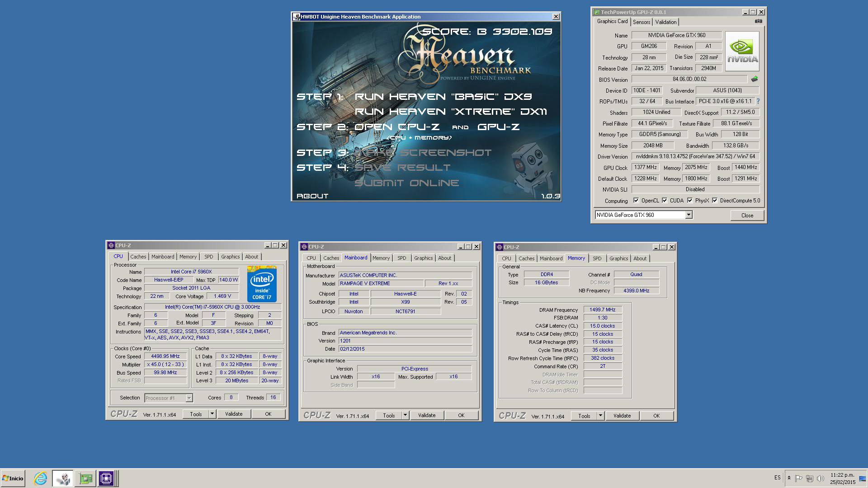Viewport: 868px width, 488px height.
Task: Open SPD tab in CPU-Z Mainboard window
Action: point(401,258)
